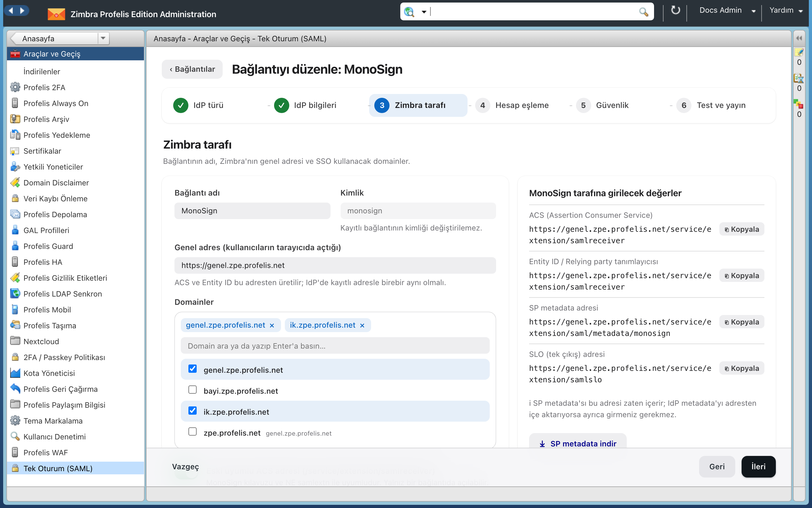Edit the Genel adres field

[x=335, y=265]
